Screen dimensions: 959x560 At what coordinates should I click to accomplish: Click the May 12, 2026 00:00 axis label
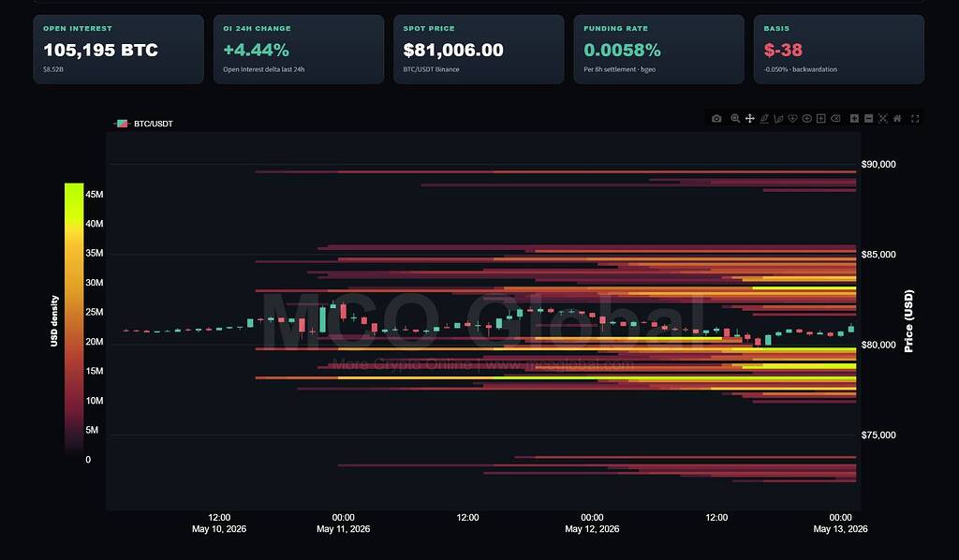(x=592, y=523)
